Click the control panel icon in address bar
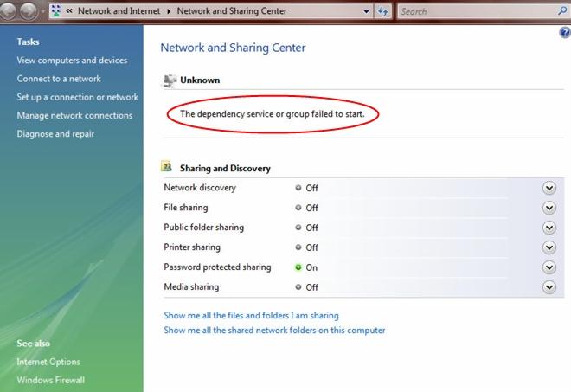571x392 pixels. pyautogui.click(x=57, y=11)
